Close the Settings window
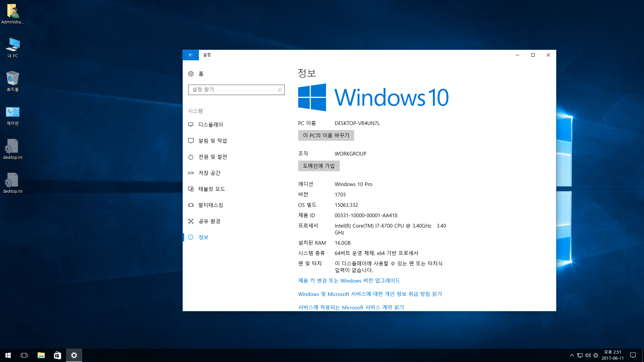Screen dimensions: 644x362 point(548,55)
